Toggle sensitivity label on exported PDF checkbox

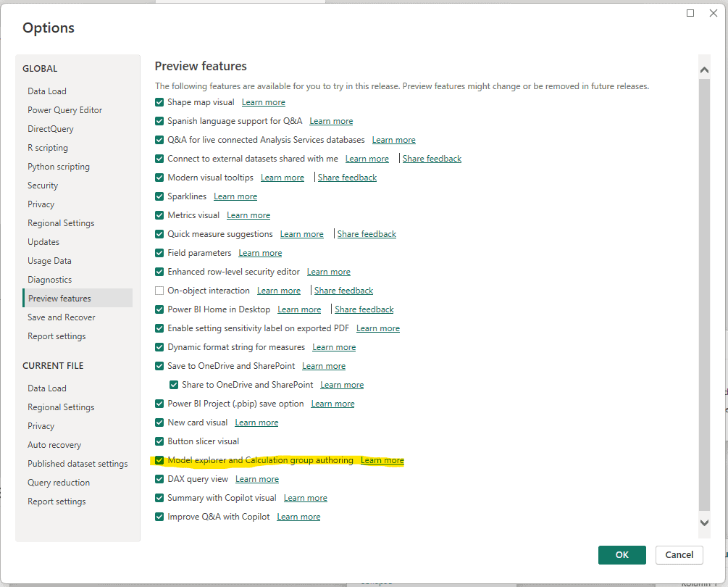(159, 328)
